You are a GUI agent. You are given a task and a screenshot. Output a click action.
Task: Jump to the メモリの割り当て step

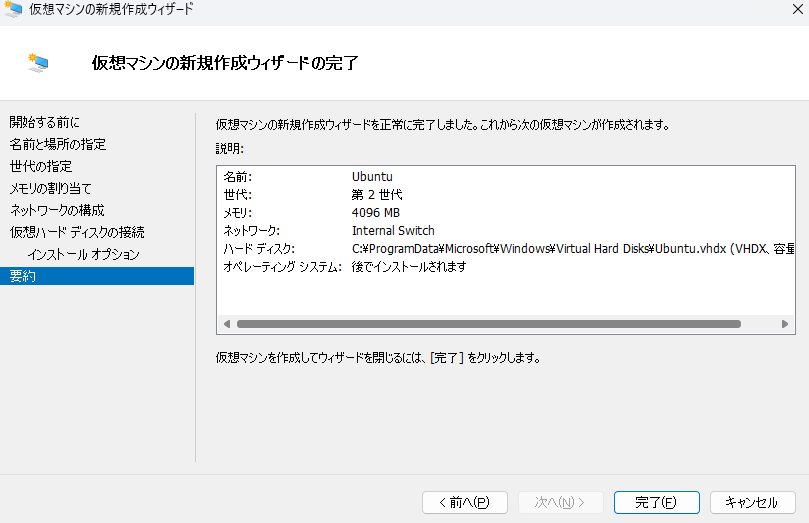50,188
